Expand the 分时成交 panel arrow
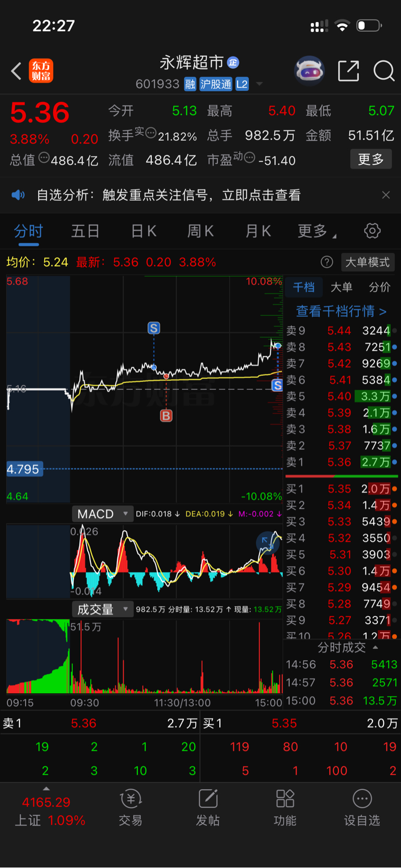Viewport: 401px width, 868px height. click(375, 648)
